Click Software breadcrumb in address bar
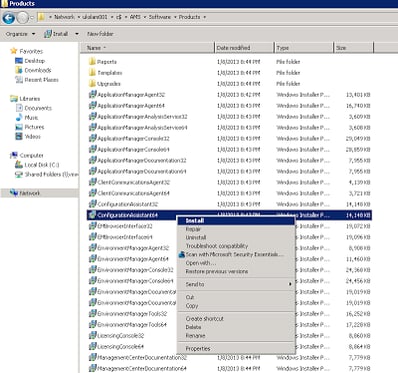This screenshot has height=373, width=398. tap(159, 17)
